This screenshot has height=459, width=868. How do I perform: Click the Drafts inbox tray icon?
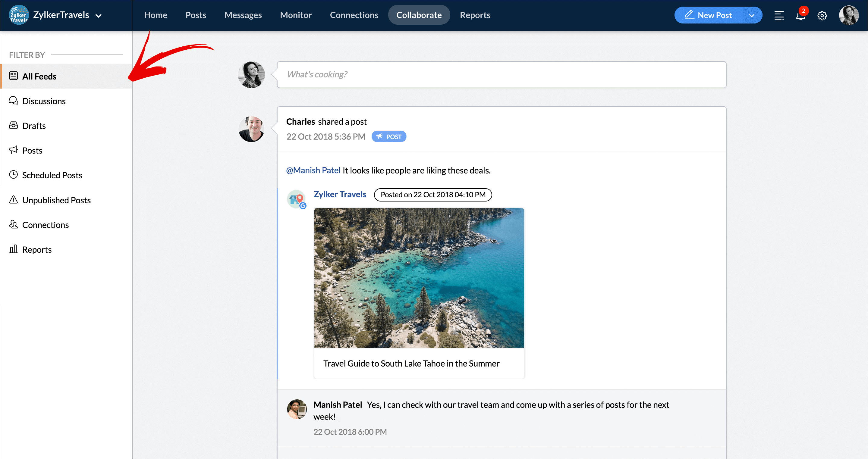pyautogui.click(x=14, y=125)
